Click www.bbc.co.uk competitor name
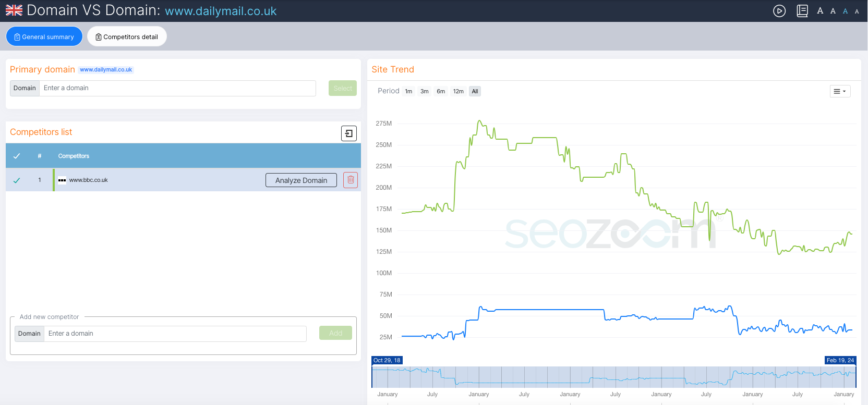The width and height of the screenshot is (868, 405). [x=89, y=180]
